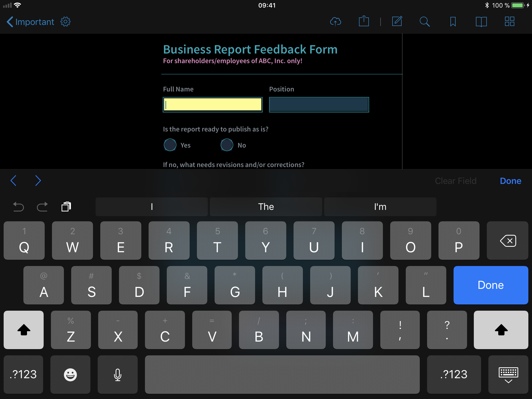This screenshot has width=532, height=399.
Task: Go back to Important folder
Action: coord(30,22)
